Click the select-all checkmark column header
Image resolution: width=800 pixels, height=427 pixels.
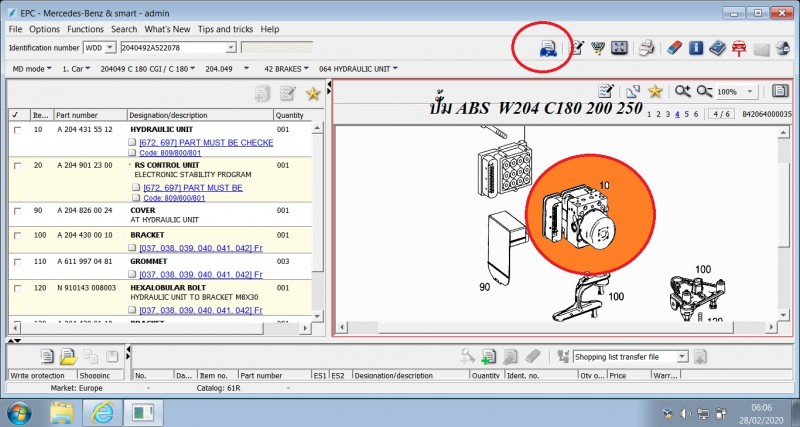point(17,115)
